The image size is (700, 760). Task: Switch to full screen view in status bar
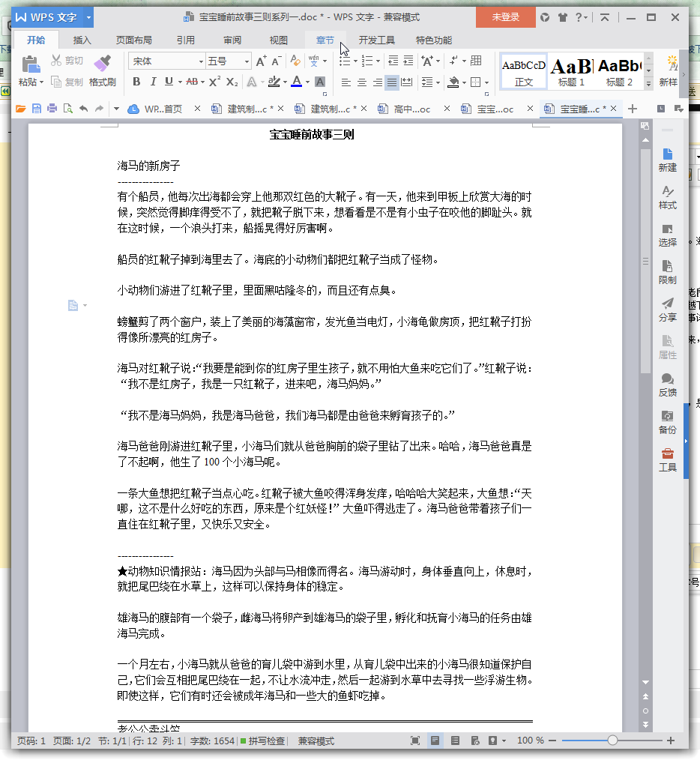pos(415,740)
